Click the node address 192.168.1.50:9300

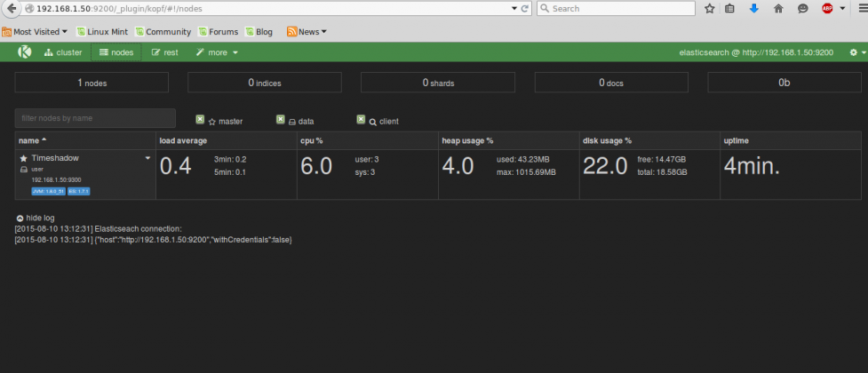click(x=57, y=180)
